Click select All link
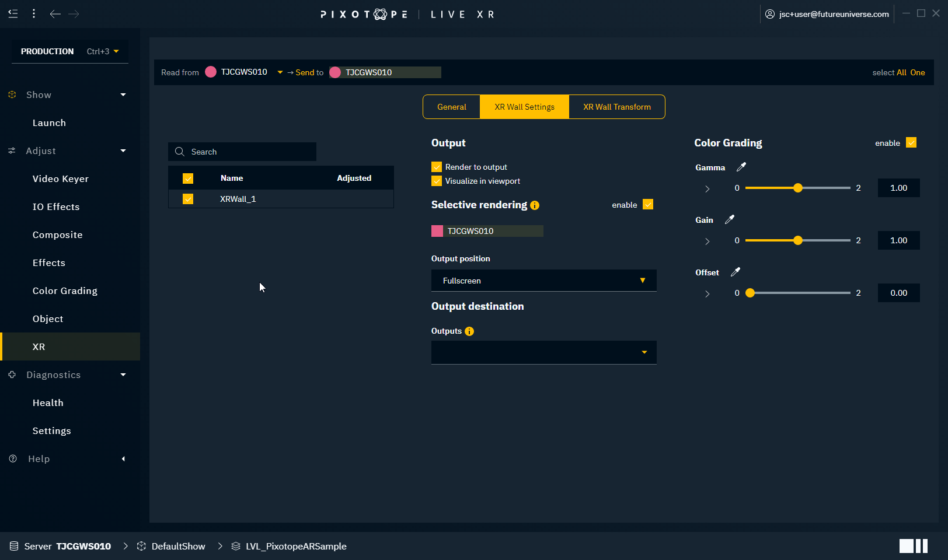 pyautogui.click(x=901, y=72)
